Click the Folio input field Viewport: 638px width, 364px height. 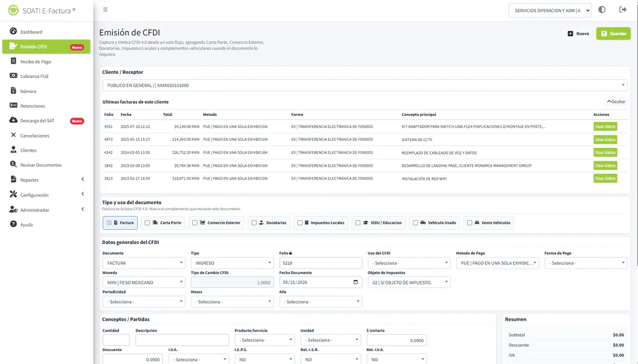tap(320, 263)
